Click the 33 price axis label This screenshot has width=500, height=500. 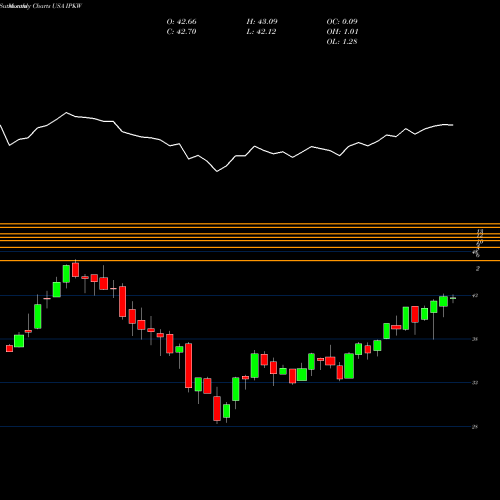pyautogui.click(x=475, y=383)
